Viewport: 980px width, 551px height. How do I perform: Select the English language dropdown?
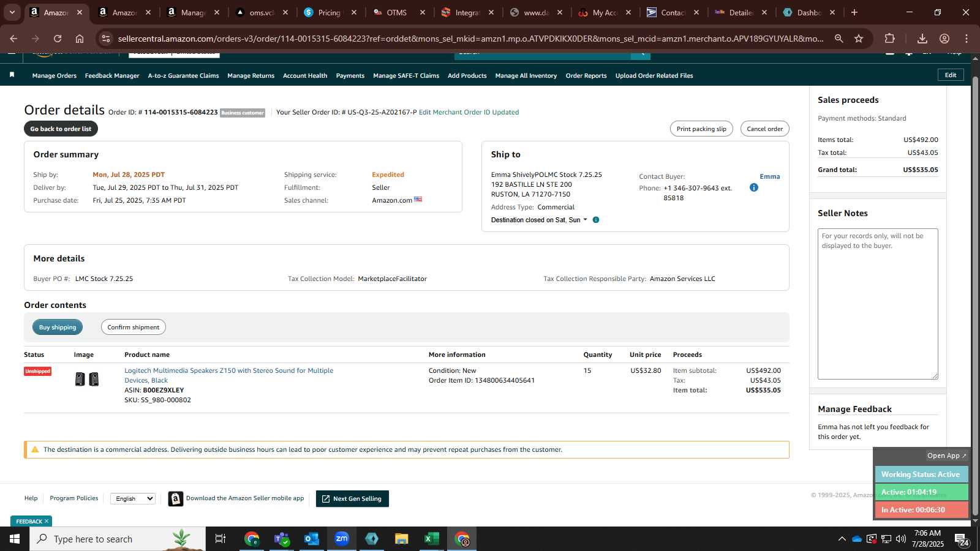click(133, 499)
